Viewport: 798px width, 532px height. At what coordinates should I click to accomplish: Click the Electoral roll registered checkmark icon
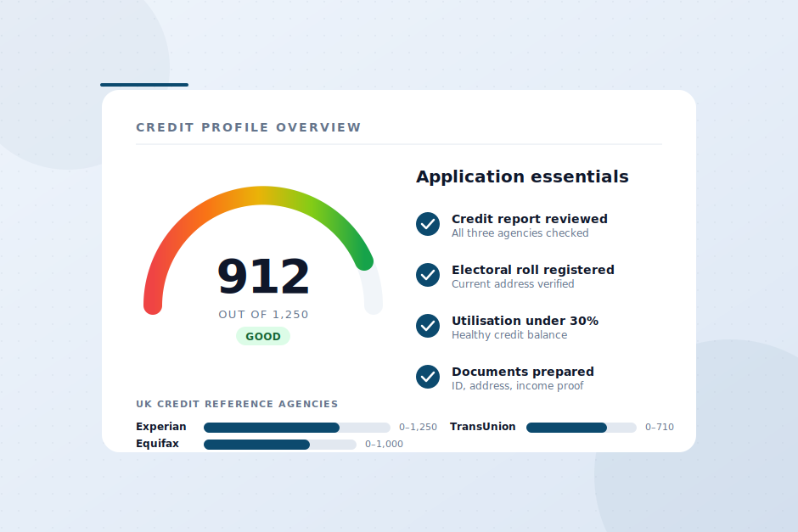(428, 275)
